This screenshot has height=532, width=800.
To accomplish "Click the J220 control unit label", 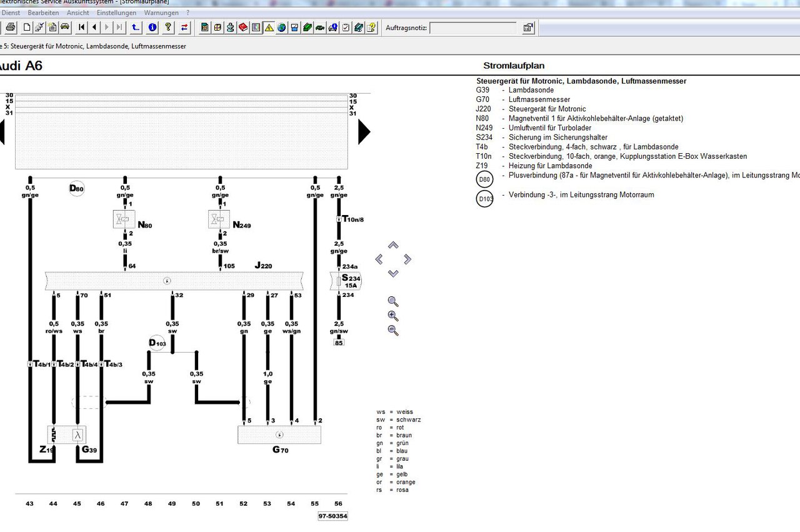I will [x=264, y=266].
